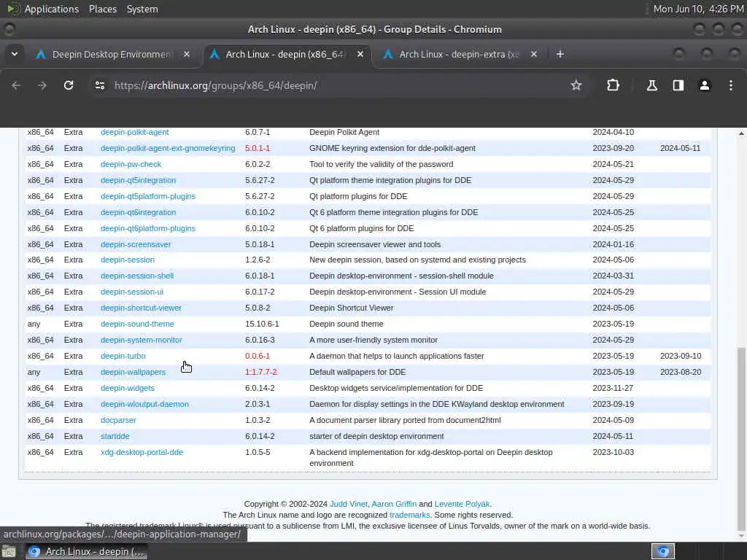Open deepin-session-shell link
The image size is (747, 560).
tap(136, 276)
